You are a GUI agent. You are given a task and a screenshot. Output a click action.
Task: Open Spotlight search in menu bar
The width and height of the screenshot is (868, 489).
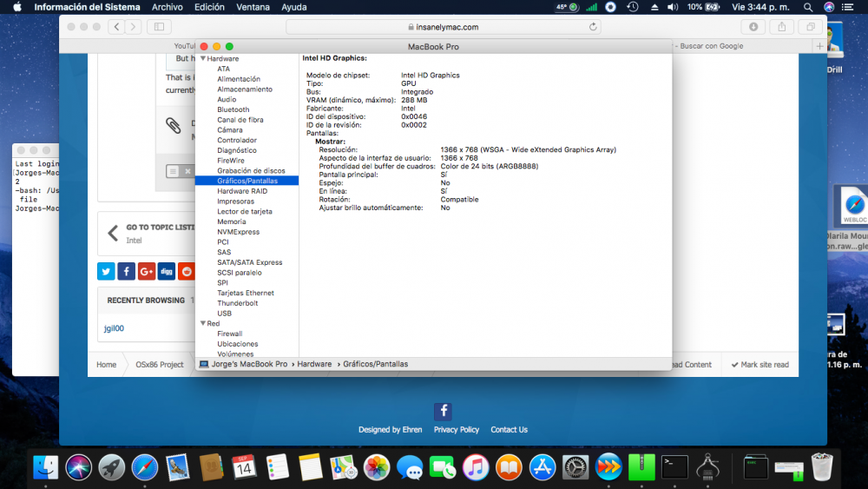pyautogui.click(x=808, y=7)
